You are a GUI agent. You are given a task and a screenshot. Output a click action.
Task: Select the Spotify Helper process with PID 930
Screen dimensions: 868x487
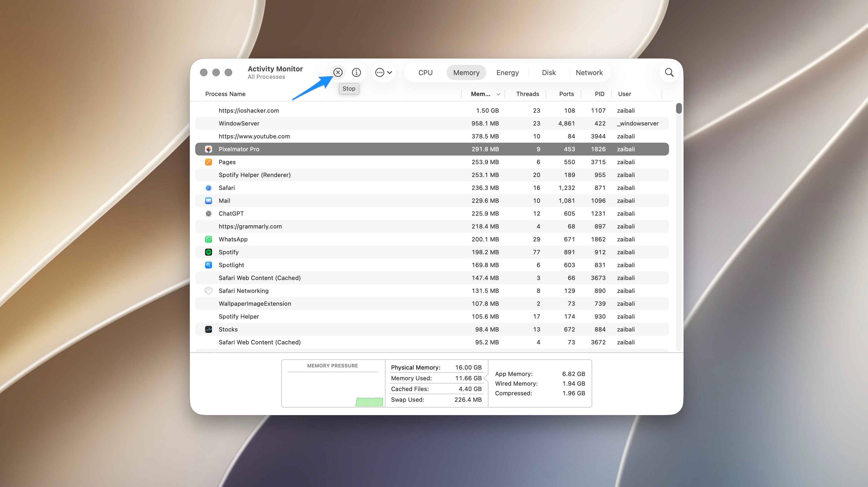432,316
